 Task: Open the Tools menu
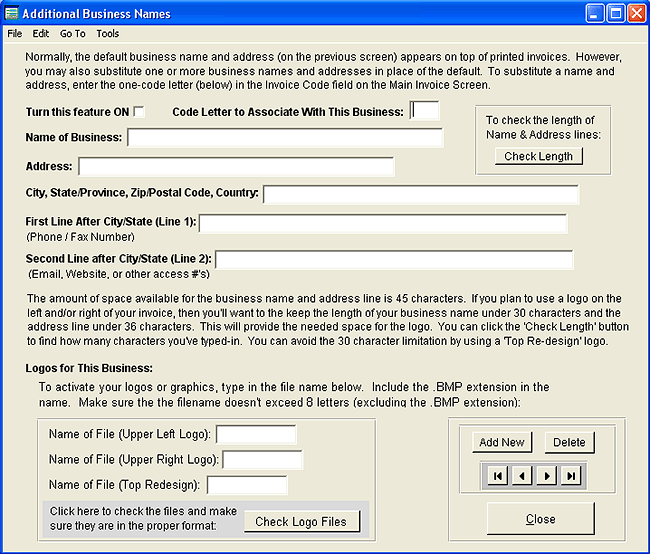pyautogui.click(x=107, y=33)
